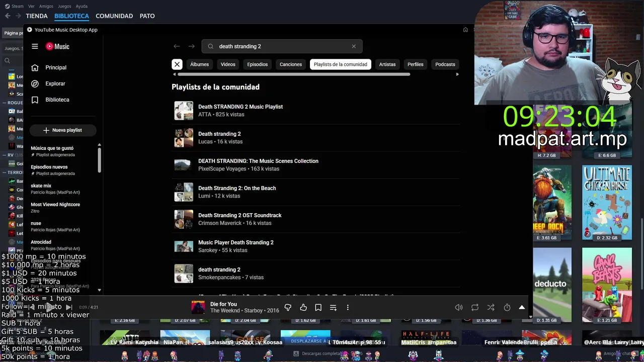Toggle Playlists de la comunidad filter

pos(341,64)
